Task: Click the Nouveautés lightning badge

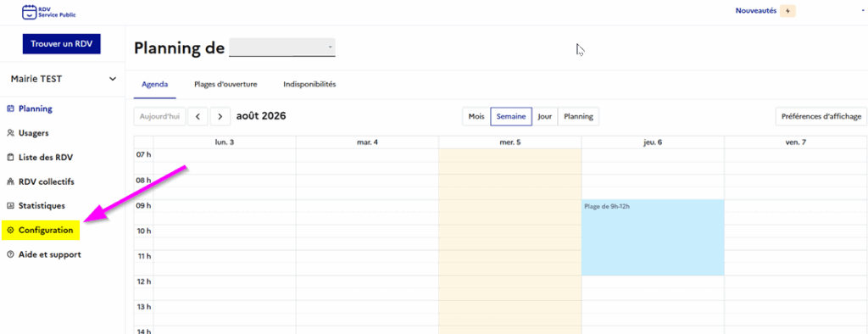Action: point(787,11)
